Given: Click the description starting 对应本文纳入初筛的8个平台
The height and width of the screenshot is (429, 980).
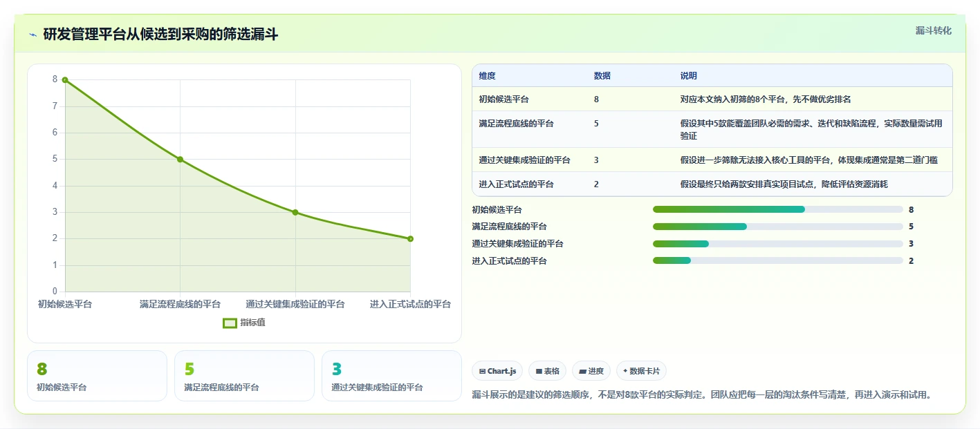Looking at the screenshot, I should (x=766, y=99).
